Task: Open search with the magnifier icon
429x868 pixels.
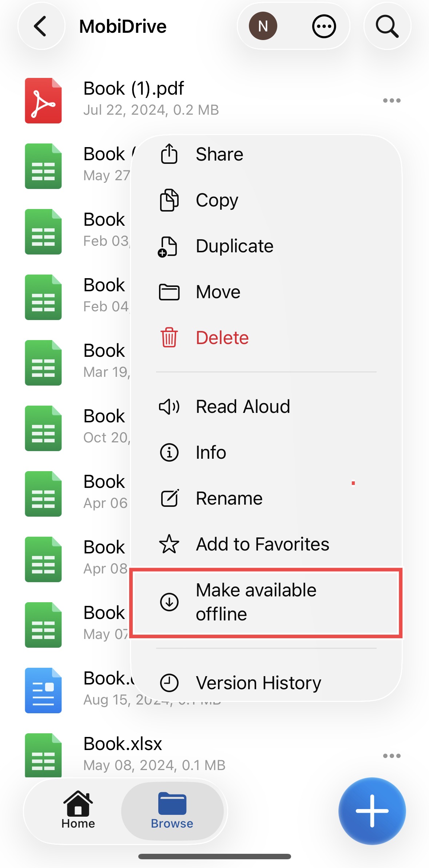Action: (x=387, y=26)
